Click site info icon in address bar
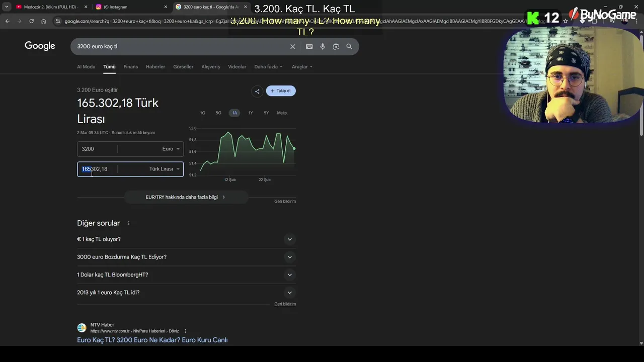The image size is (644, 362). pyautogui.click(x=58, y=21)
